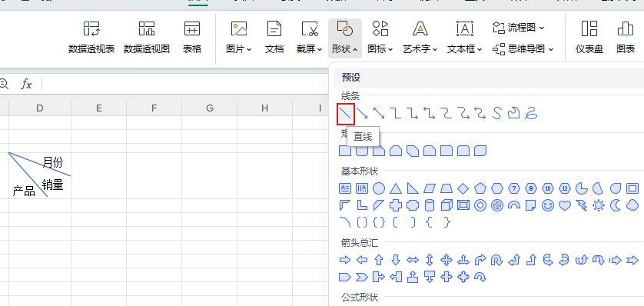Open the 仪表盘 dashboard button

point(589,38)
